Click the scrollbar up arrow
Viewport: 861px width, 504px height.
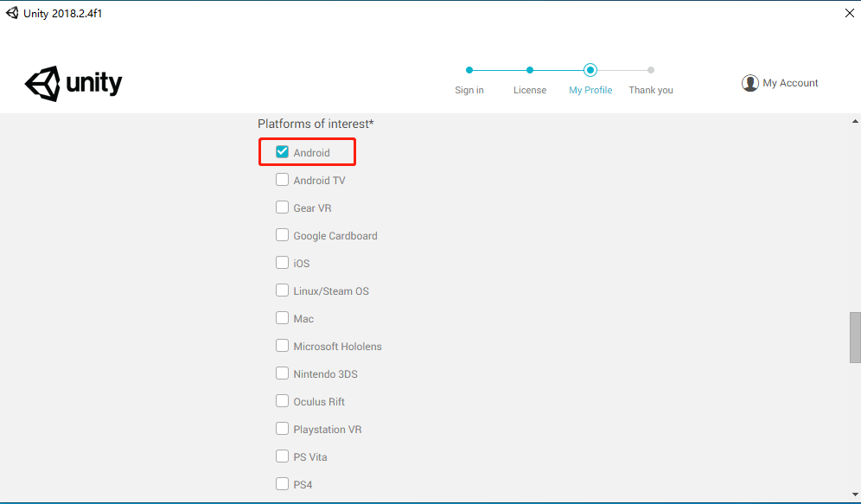(x=855, y=121)
